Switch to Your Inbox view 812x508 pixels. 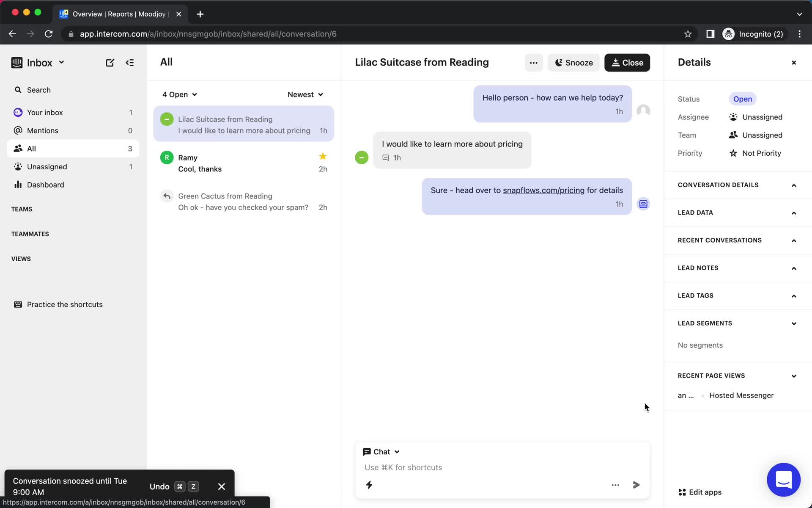coord(45,112)
